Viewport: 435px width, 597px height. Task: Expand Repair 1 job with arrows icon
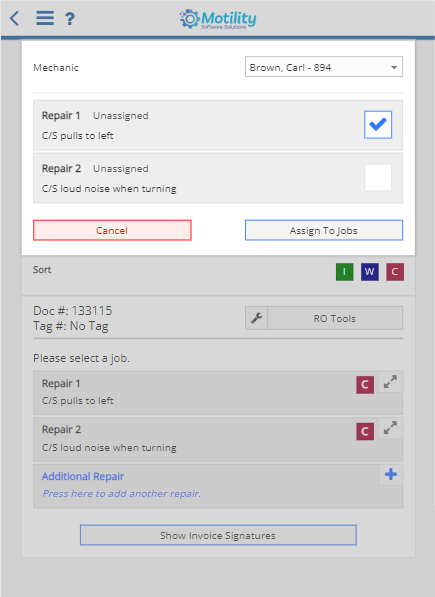(x=390, y=382)
